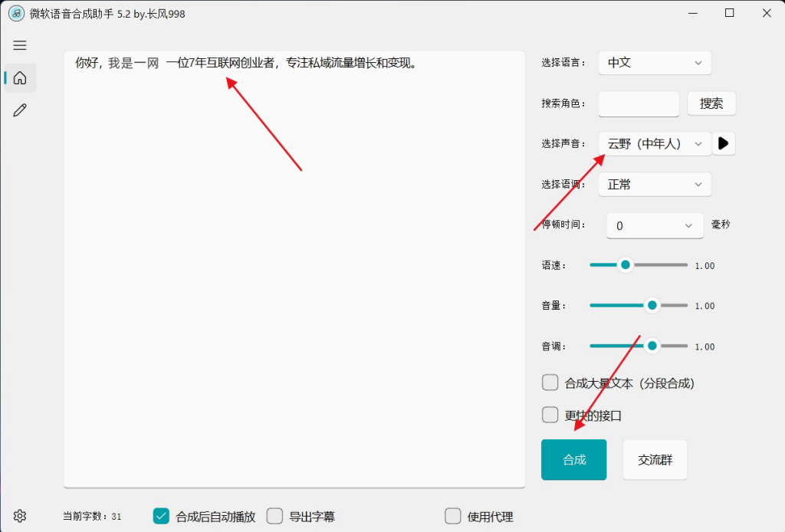Click the 交流群 button

(654, 459)
